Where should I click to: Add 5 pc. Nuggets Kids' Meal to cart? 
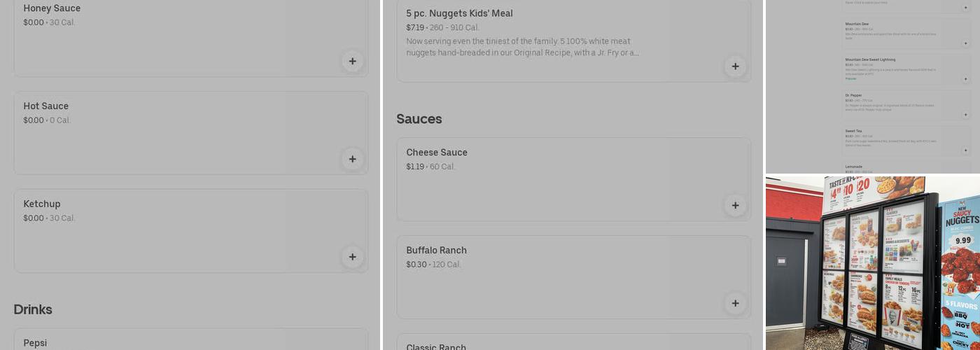(x=735, y=66)
